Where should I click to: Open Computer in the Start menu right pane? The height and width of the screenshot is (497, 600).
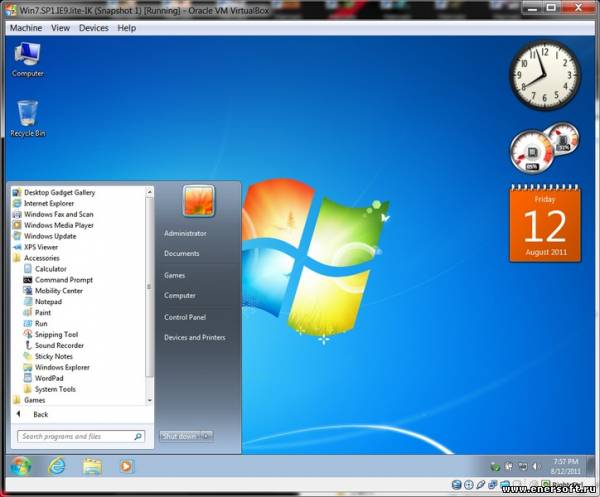click(179, 296)
